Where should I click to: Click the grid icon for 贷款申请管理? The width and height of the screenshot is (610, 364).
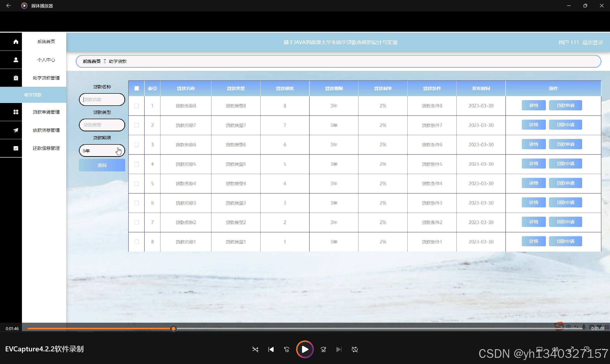click(x=16, y=112)
